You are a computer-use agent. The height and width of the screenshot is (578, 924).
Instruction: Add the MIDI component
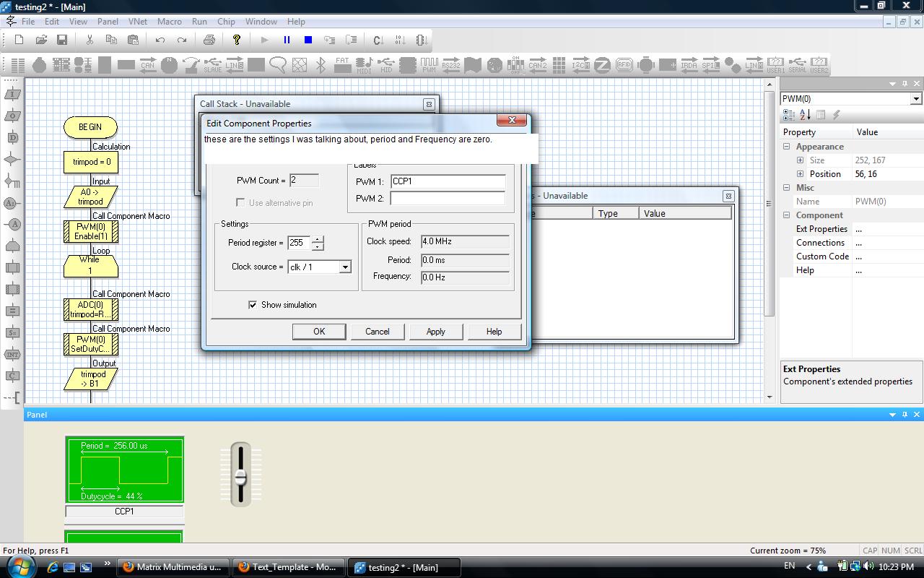[x=365, y=65]
